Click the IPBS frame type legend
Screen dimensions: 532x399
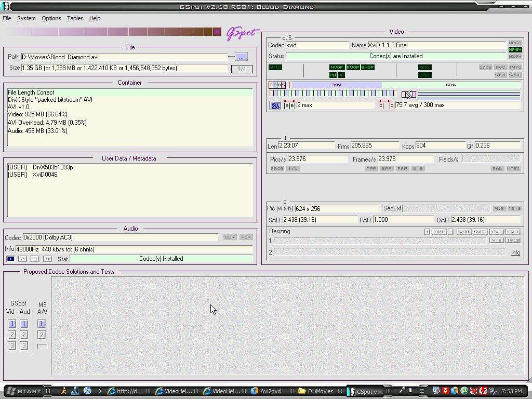pos(277,85)
